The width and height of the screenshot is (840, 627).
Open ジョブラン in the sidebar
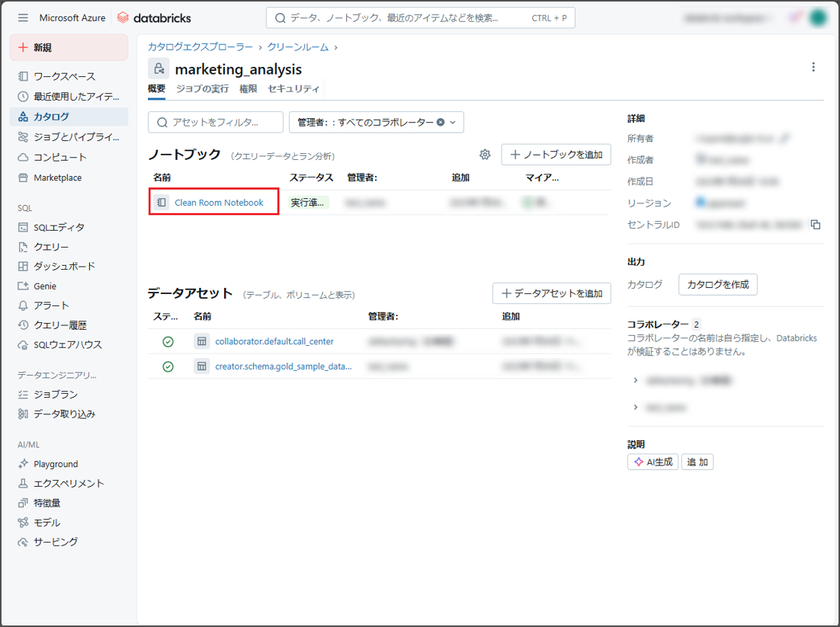(69, 395)
